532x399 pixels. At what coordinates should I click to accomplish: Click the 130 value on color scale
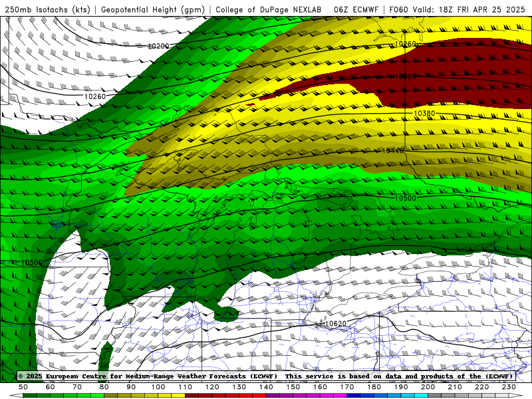[239, 387]
